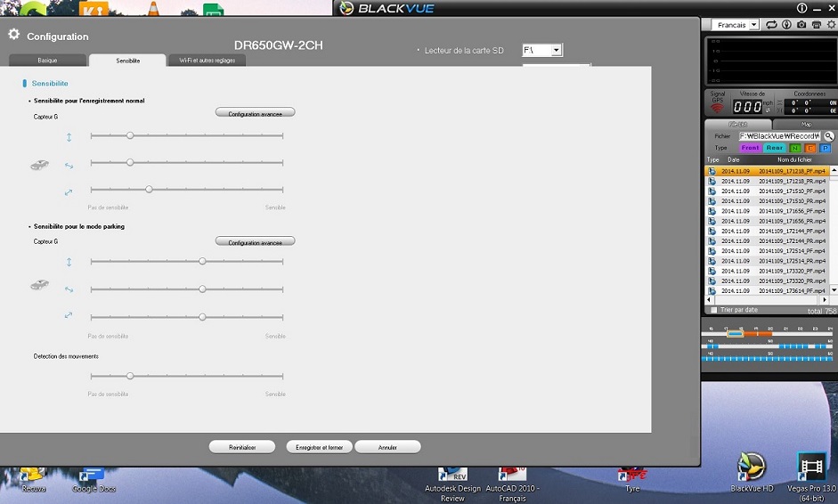This screenshot has height=504, width=838.
Task: Toggle the green N type filter
Action: coord(794,148)
